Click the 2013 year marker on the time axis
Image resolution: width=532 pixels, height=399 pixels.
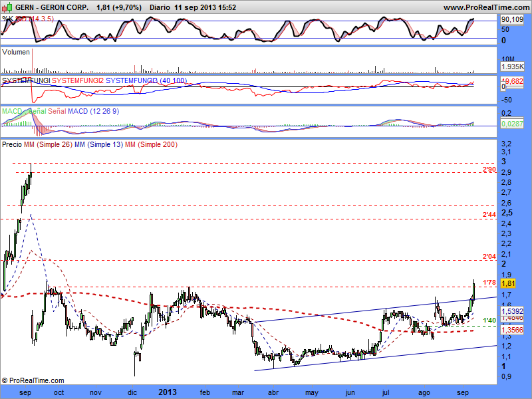pos(168,392)
